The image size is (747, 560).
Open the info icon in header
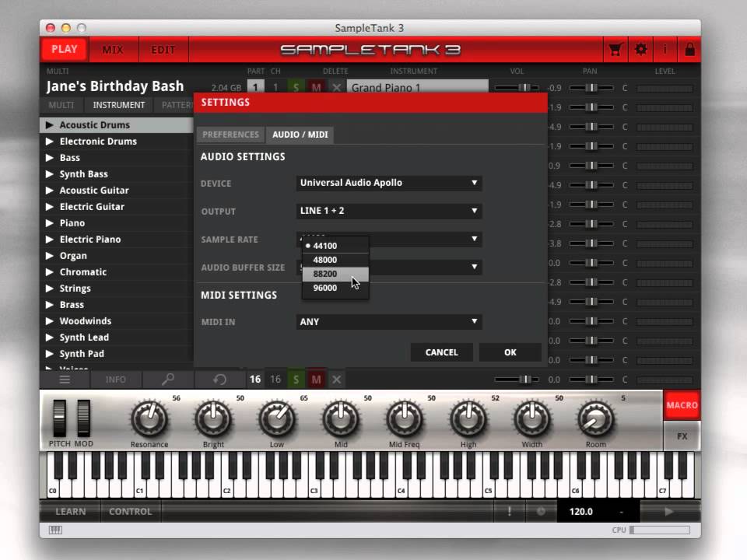coord(665,50)
